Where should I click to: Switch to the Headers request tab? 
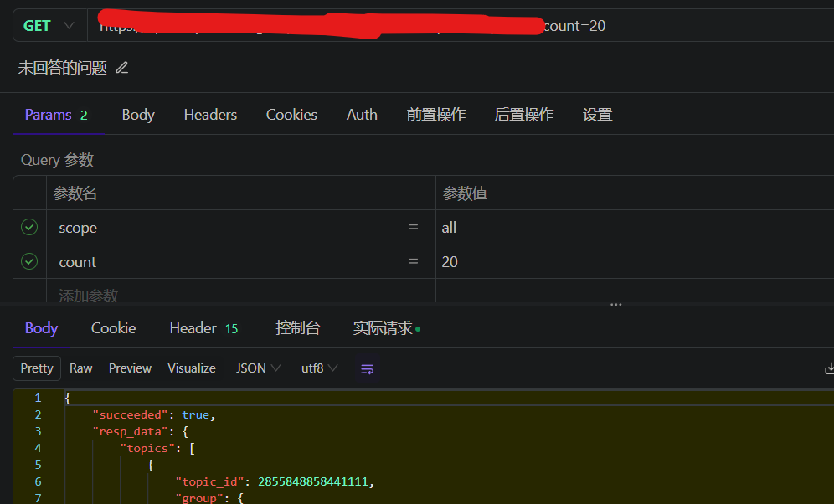click(x=210, y=115)
